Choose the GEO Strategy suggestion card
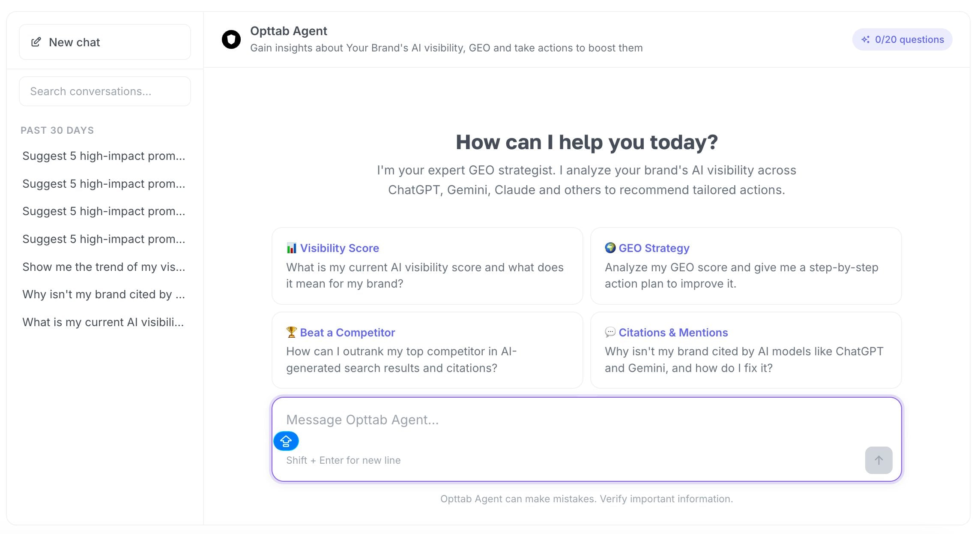Screen dimensions: 980x534 [746, 266]
